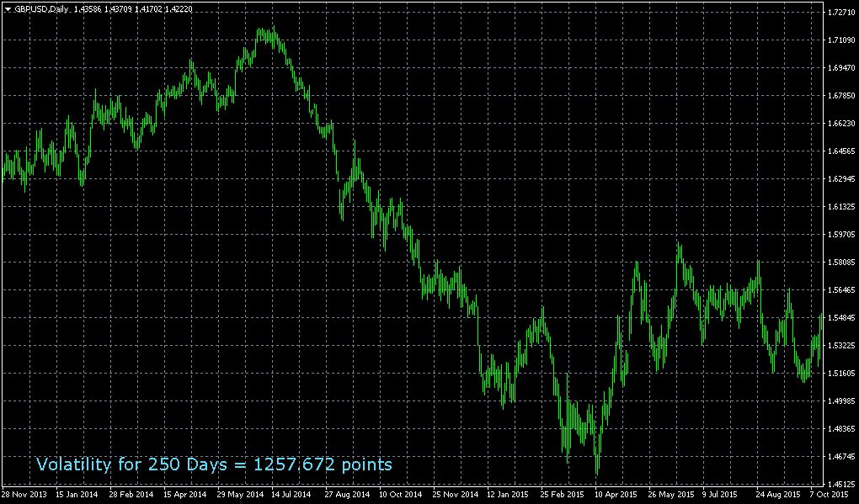Viewport: 859px width, 504px height.
Task: Click the 15 Jan 2014 date label
Action: (77, 494)
